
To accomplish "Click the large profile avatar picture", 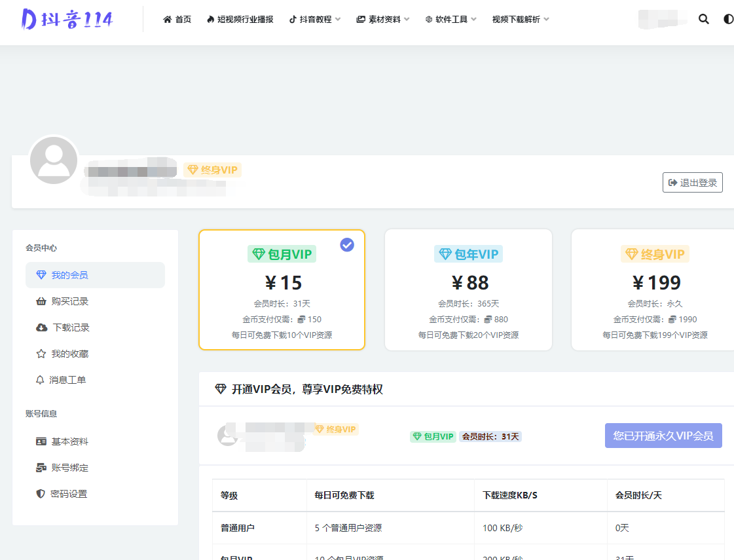I will (54, 160).
